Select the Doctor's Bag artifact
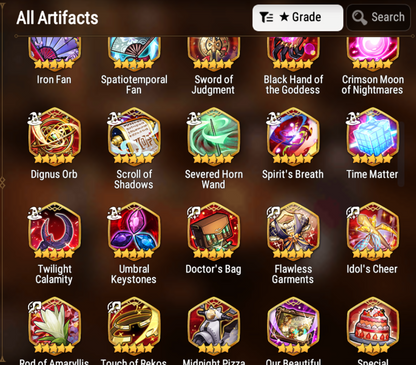Screen dimensions: 416x365 (214, 232)
